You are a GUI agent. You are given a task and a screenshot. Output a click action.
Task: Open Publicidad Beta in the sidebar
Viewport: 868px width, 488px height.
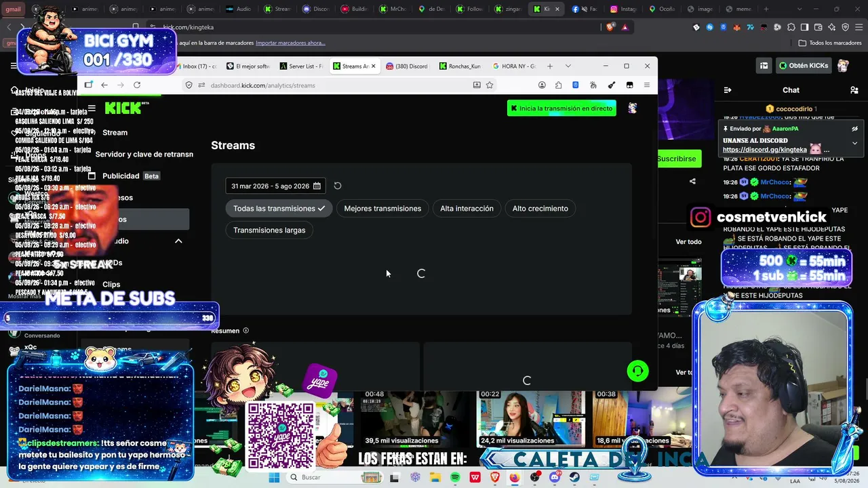[130, 176]
